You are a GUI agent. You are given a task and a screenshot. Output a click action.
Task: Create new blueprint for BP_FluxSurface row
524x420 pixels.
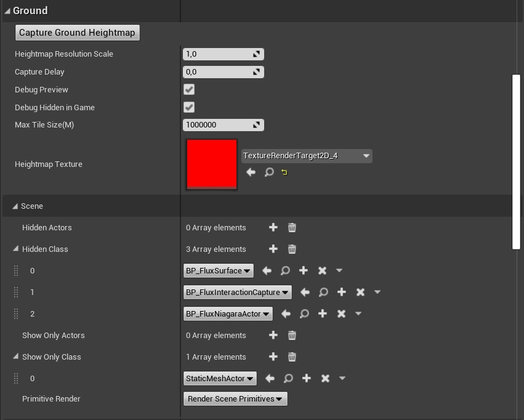point(304,270)
